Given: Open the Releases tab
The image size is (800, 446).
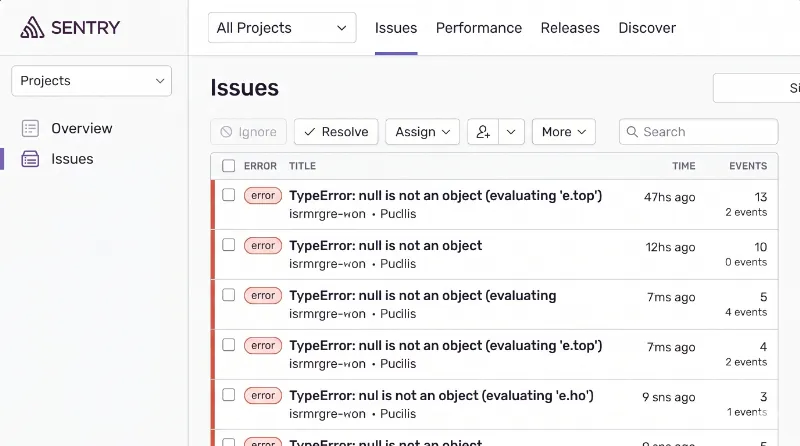Looking at the screenshot, I should [x=570, y=28].
